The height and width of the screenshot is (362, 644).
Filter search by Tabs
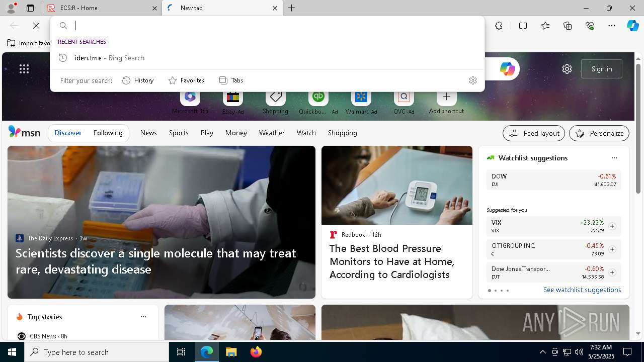tap(231, 80)
